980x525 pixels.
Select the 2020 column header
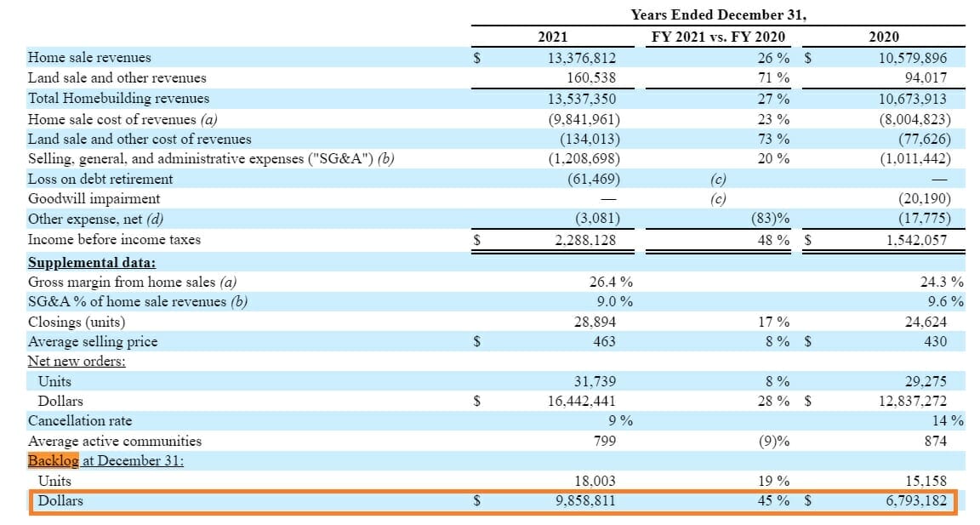pyautogui.click(x=884, y=37)
